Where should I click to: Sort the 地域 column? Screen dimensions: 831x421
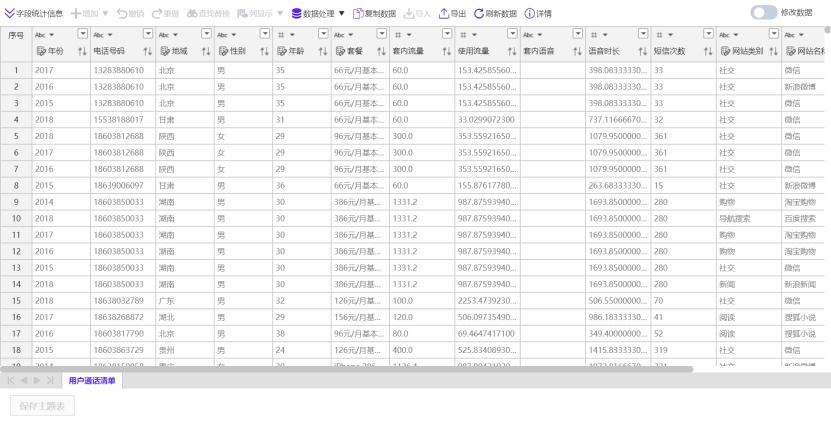point(206,51)
